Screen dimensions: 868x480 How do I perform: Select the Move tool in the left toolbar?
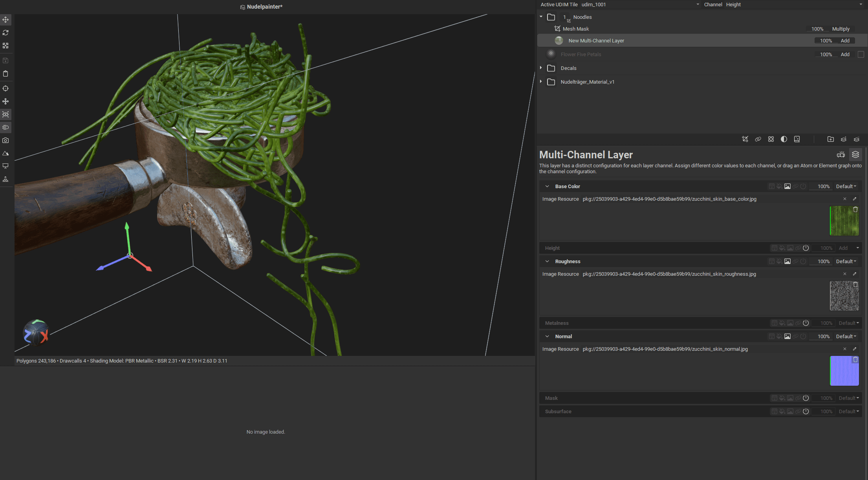[x=6, y=20]
